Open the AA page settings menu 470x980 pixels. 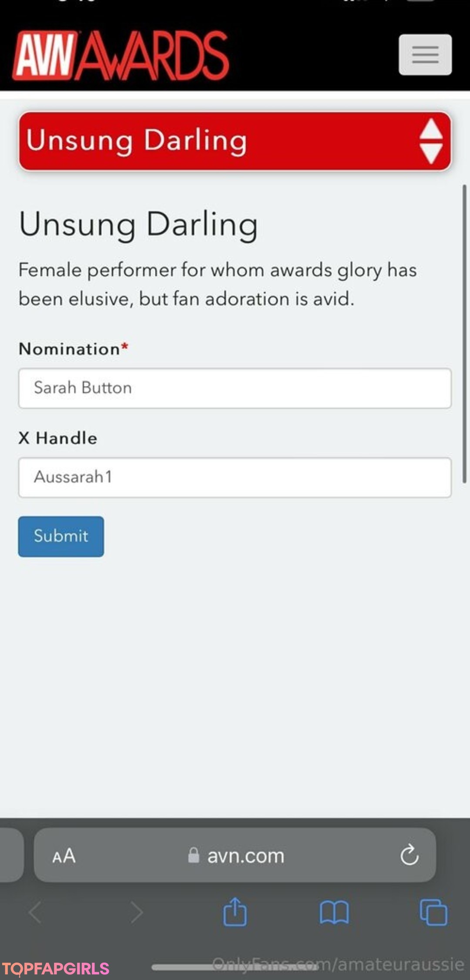click(64, 856)
